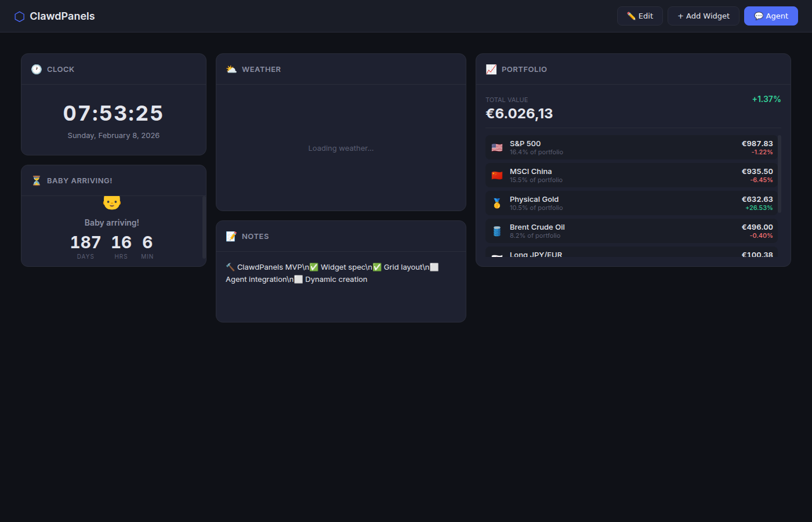
Task: Click the oil barrel icon for Brent Crude Oil
Action: [x=497, y=231]
